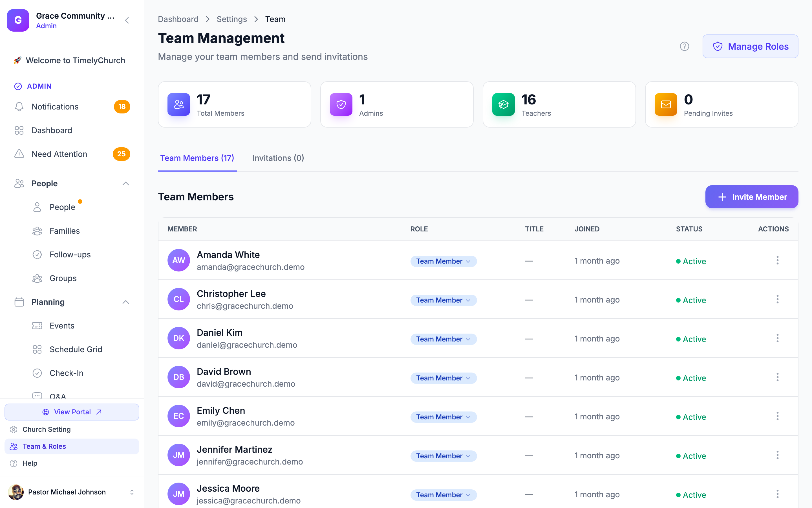Image resolution: width=812 pixels, height=508 pixels.
Task: Click the purple Admins shield icon
Action: 341,104
